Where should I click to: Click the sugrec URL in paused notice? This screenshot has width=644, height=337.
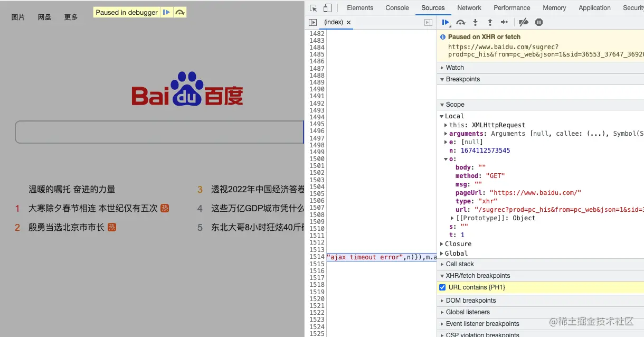click(546, 51)
